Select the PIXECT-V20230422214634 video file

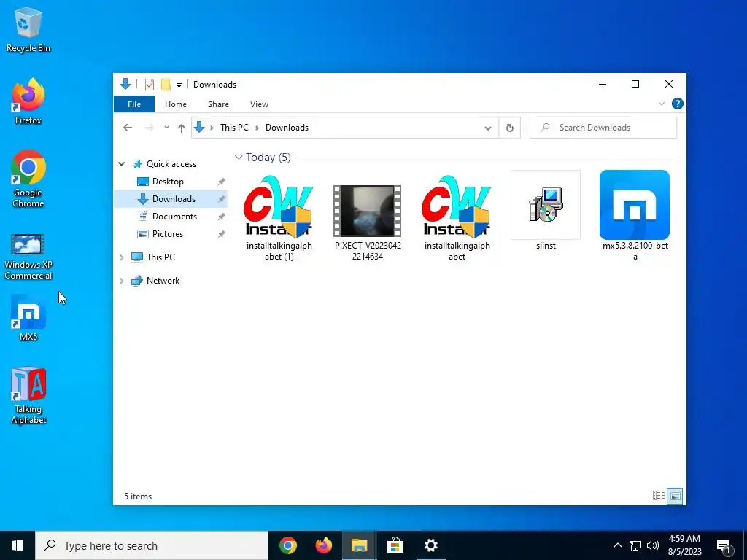tap(368, 223)
